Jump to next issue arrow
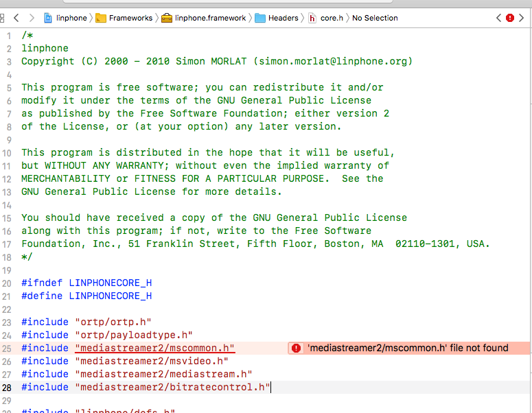Image resolution: width=532 pixels, height=413 pixels. [522, 18]
